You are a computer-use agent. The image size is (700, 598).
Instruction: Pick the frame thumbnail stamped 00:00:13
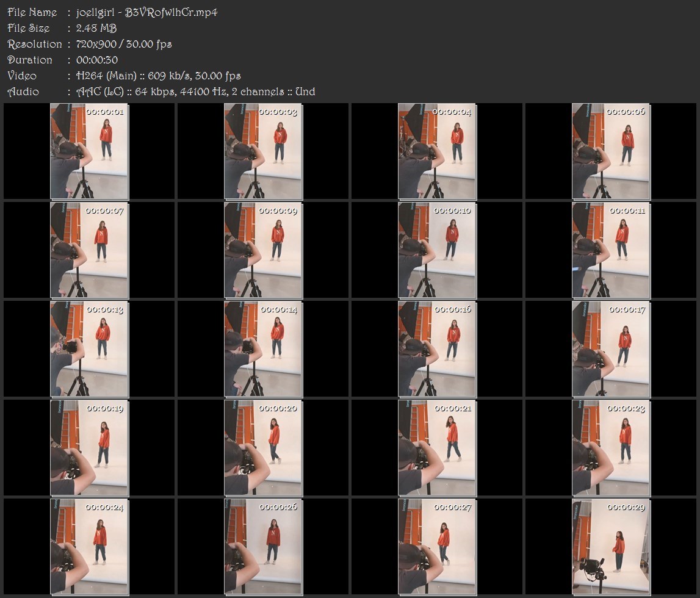point(89,349)
